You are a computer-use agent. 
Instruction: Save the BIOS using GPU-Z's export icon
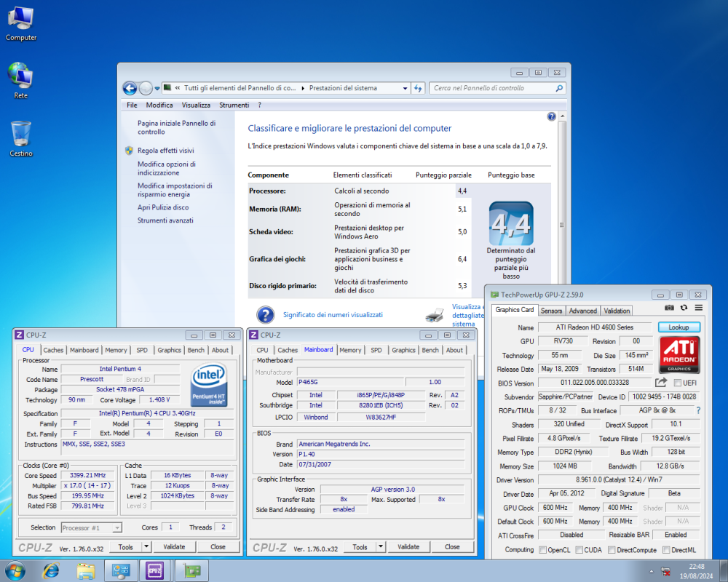pos(661,382)
